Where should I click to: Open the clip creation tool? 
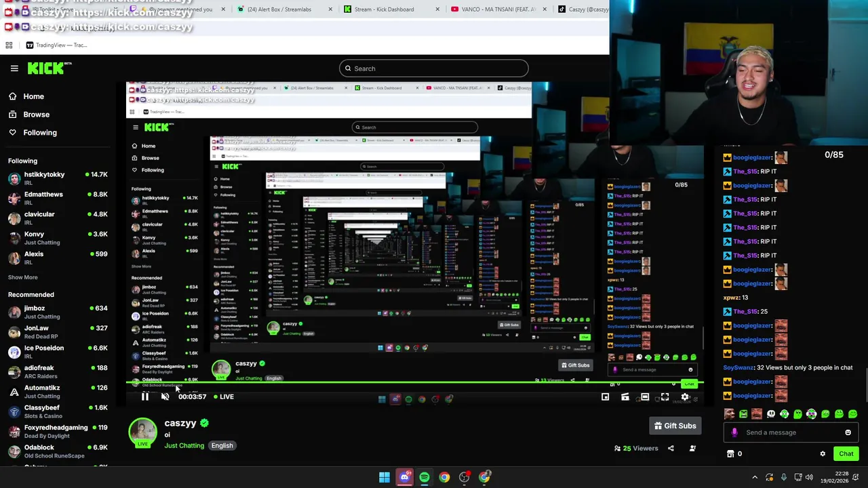coord(625,397)
